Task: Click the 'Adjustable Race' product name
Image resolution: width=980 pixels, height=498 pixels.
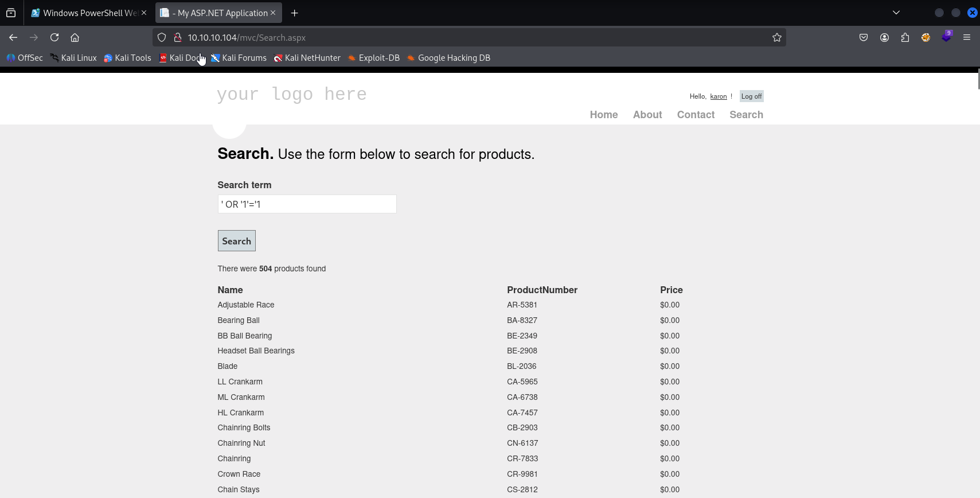Action: (246, 305)
